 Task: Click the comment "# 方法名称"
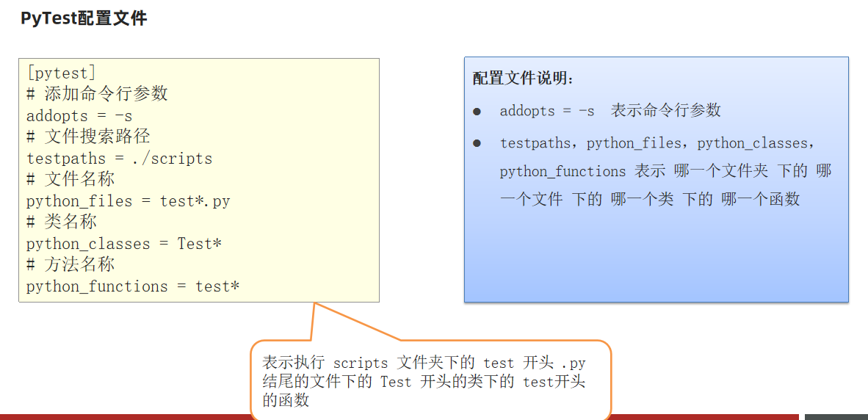tap(70, 264)
